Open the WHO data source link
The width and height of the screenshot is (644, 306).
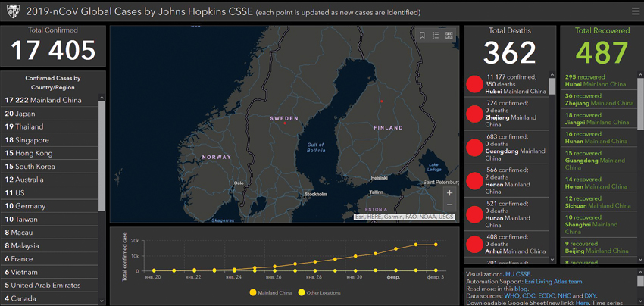(x=510, y=295)
